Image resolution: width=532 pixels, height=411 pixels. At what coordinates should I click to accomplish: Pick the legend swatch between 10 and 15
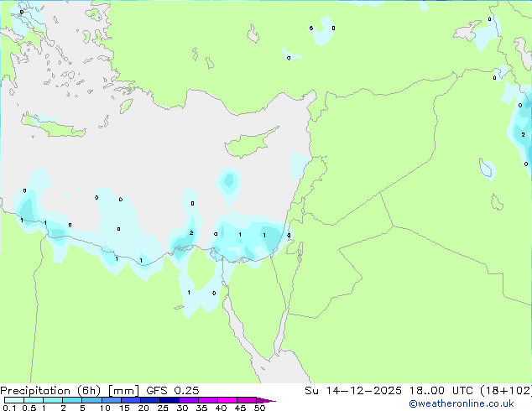pyautogui.click(x=111, y=400)
